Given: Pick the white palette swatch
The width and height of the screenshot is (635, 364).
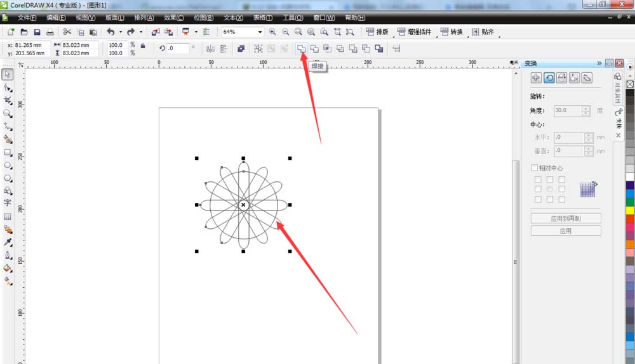Looking at the screenshot, I should click(630, 177).
